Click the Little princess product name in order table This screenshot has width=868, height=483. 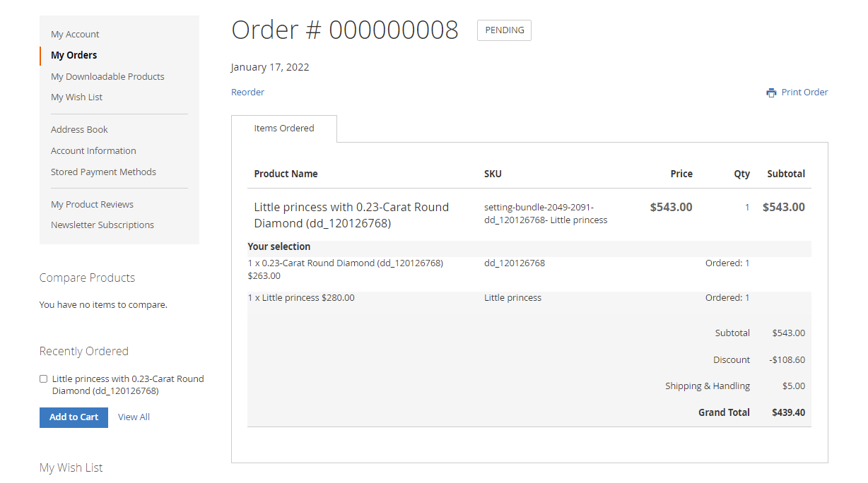(x=351, y=215)
